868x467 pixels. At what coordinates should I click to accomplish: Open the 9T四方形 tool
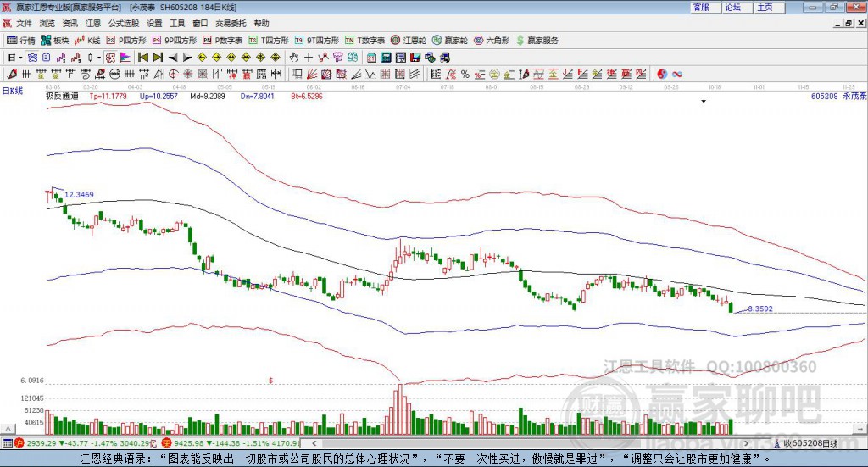(x=317, y=41)
